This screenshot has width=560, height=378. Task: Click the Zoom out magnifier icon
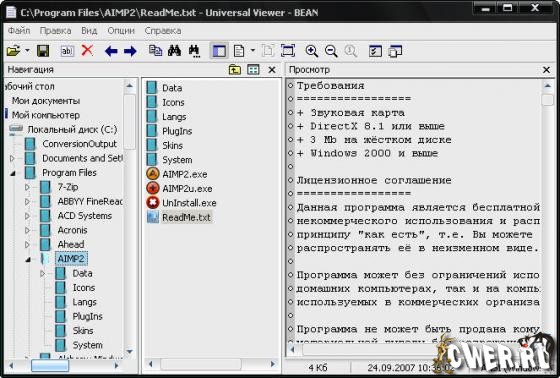click(x=331, y=51)
